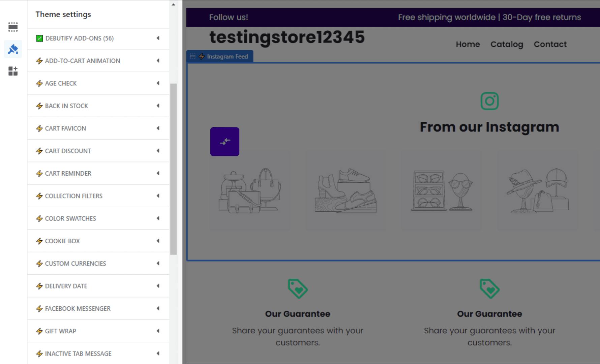Expand the Delivery Date arrow

pos(158,286)
